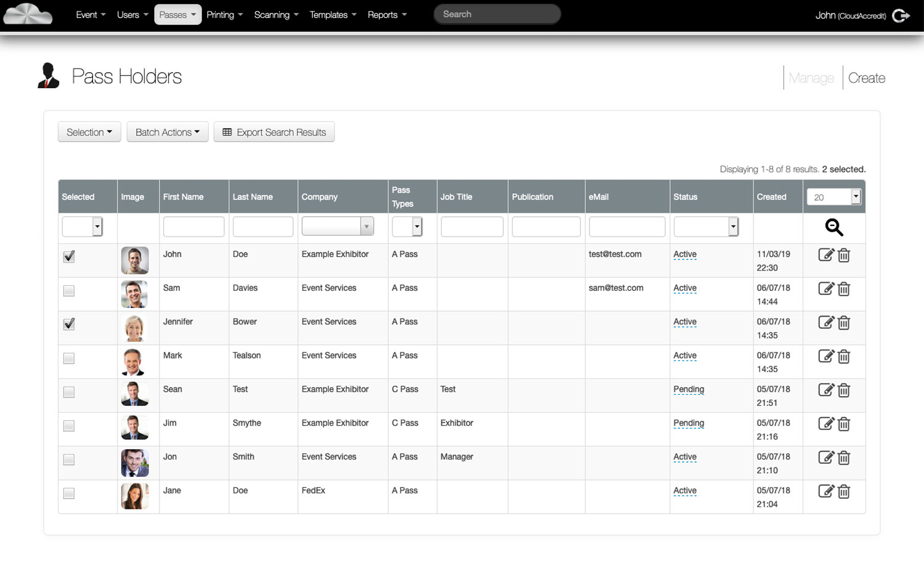This screenshot has width=924, height=563.
Task: Edit Mark Tealson's record
Action: coord(826,356)
